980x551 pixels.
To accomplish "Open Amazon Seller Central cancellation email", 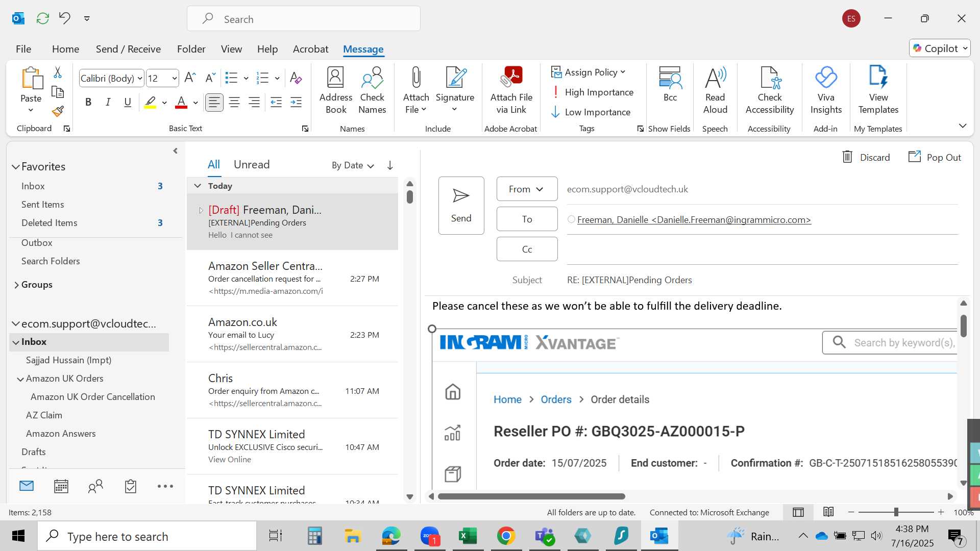I will [x=292, y=278].
